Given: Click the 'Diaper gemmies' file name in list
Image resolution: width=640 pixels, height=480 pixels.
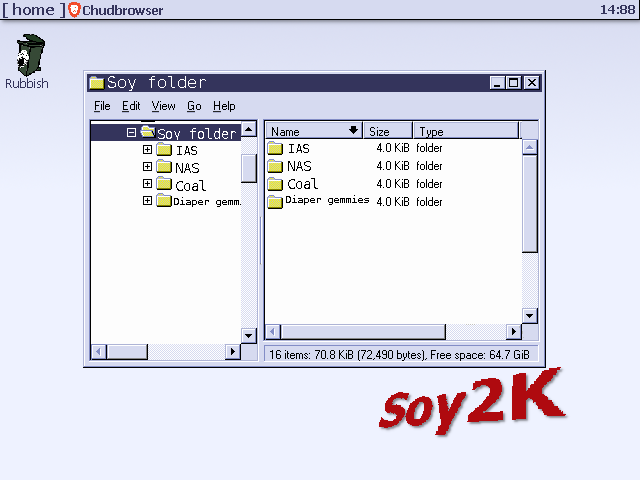Looking at the screenshot, I should click(327, 200).
